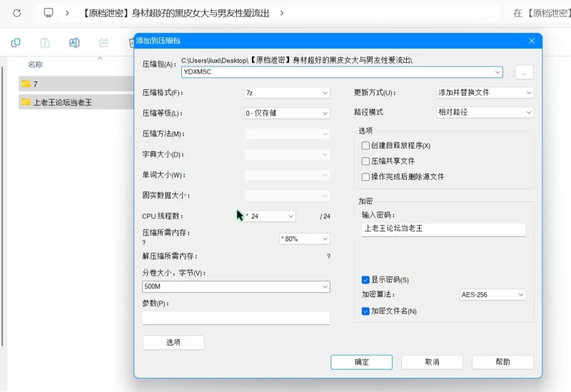The image size is (571, 392).
Task: Browse for archive location with ... button
Action: [x=525, y=72]
